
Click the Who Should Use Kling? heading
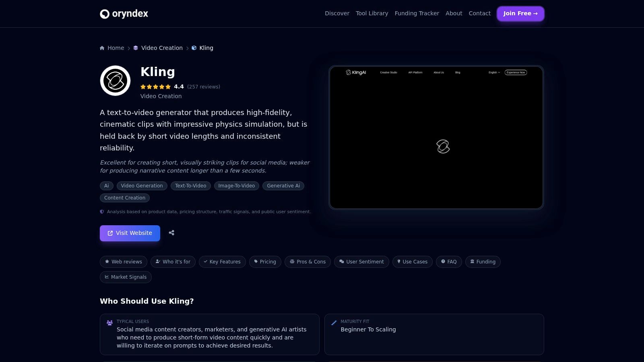point(147,301)
